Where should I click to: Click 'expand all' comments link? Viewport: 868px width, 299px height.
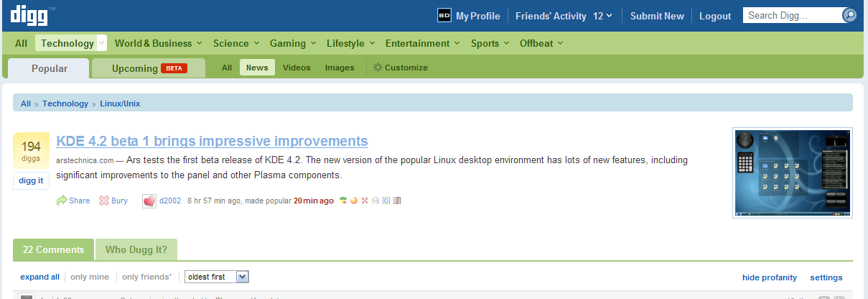pos(40,277)
